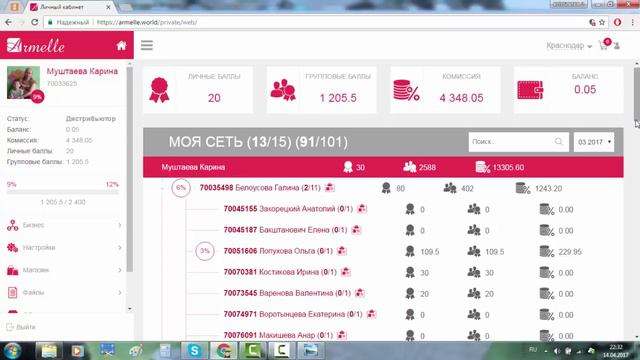The image size is (640, 360).
Task: Open Chrome from the taskbar
Action: pos(224,351)
